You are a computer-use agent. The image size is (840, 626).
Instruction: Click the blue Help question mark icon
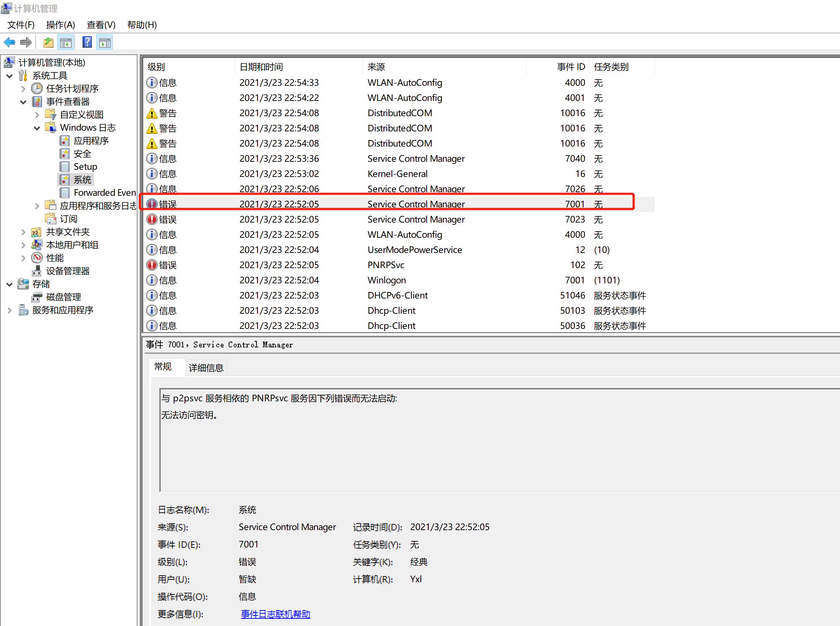87,42
